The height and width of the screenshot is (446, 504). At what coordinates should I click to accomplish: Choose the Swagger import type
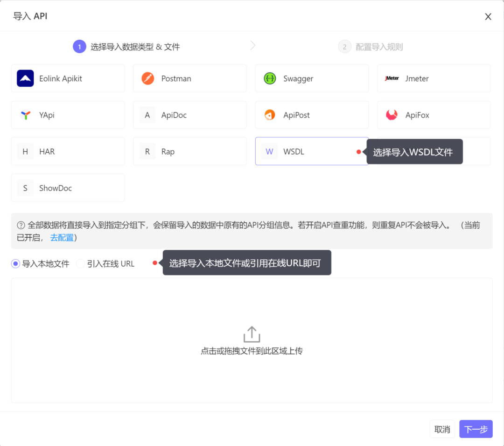click(x=312, y=78)
